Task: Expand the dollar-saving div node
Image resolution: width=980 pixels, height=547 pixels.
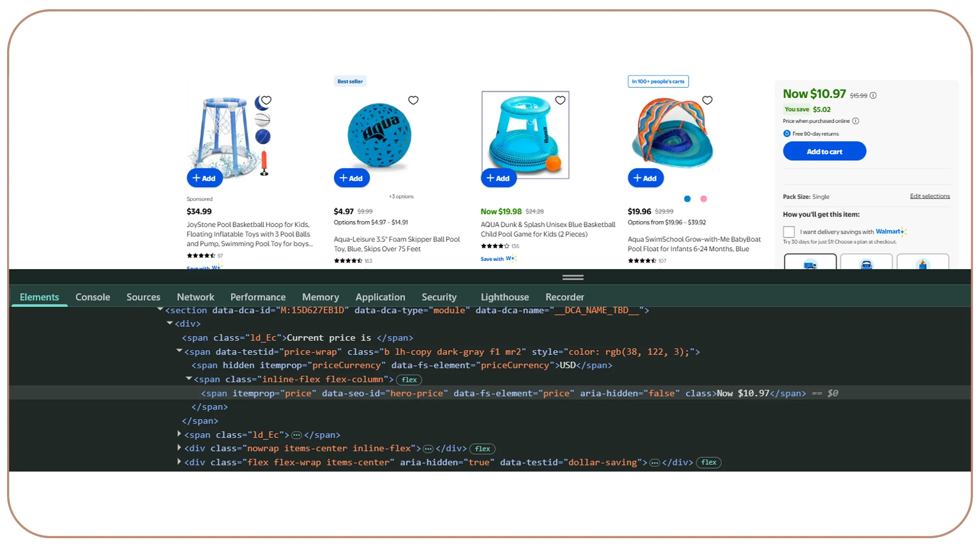Action: (179, 462)
